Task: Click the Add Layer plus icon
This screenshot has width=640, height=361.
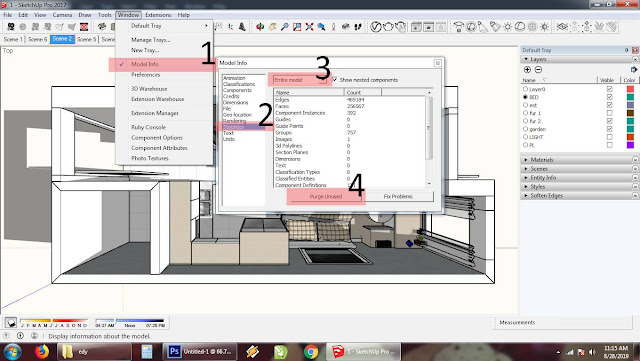Action: (x=527, y=70)
